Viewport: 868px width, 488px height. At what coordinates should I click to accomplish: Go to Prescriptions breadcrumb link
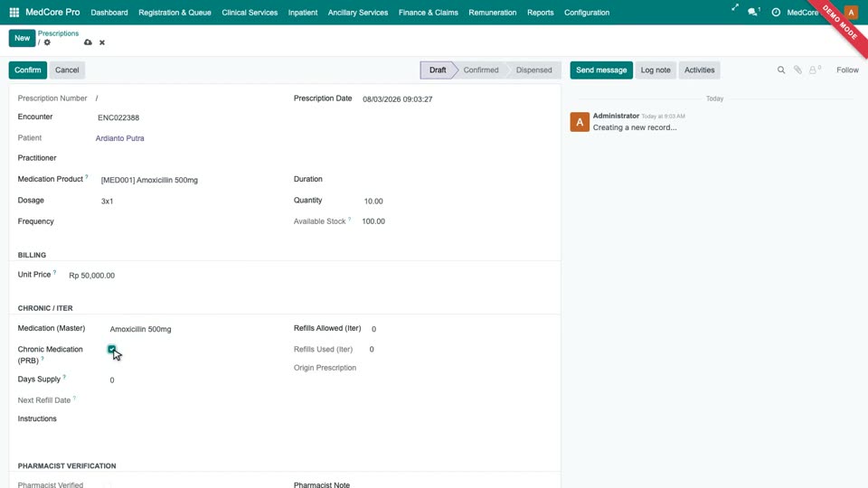pyautogui.click(x=58, y=33)
